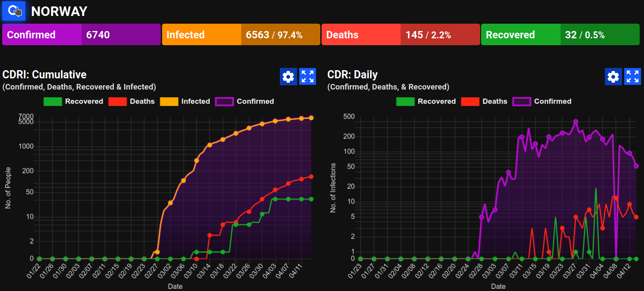Screen dimensions: 644x291
Task: Click the confirmed count 6740
Action: pyautogui.click(x=98, y=35)
